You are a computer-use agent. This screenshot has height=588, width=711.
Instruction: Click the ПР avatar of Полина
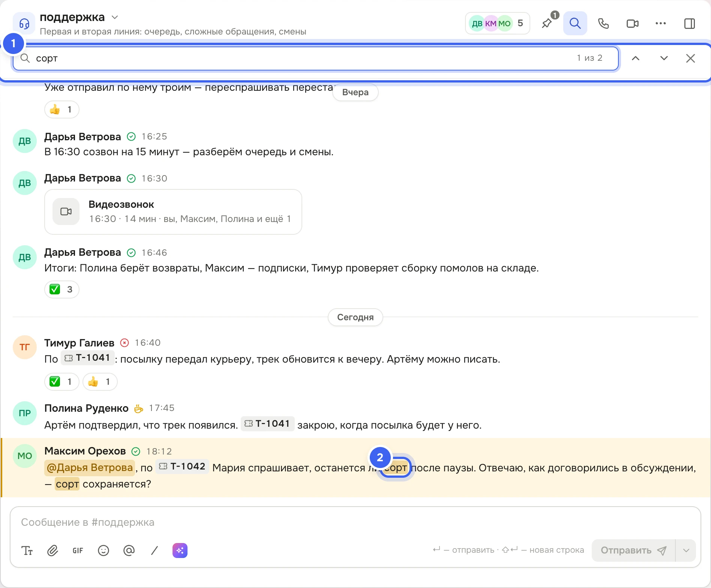click(x=25, y=413)
